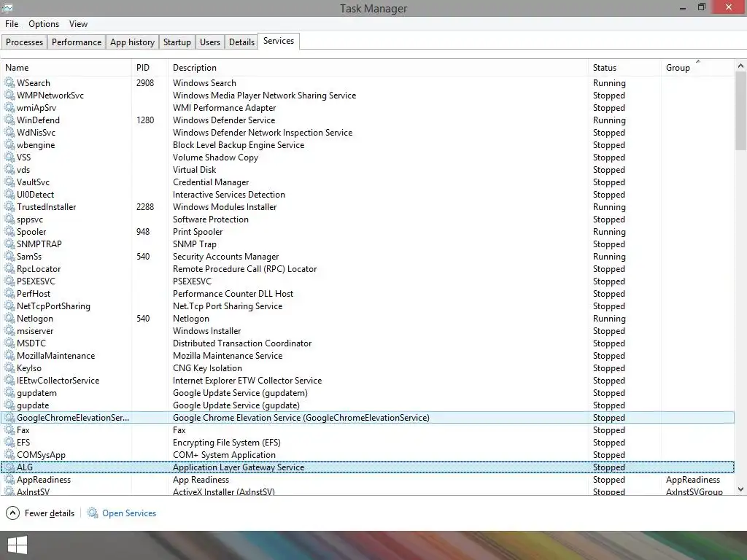
Task: Select the UI0Detect service name
Action: 35,194
